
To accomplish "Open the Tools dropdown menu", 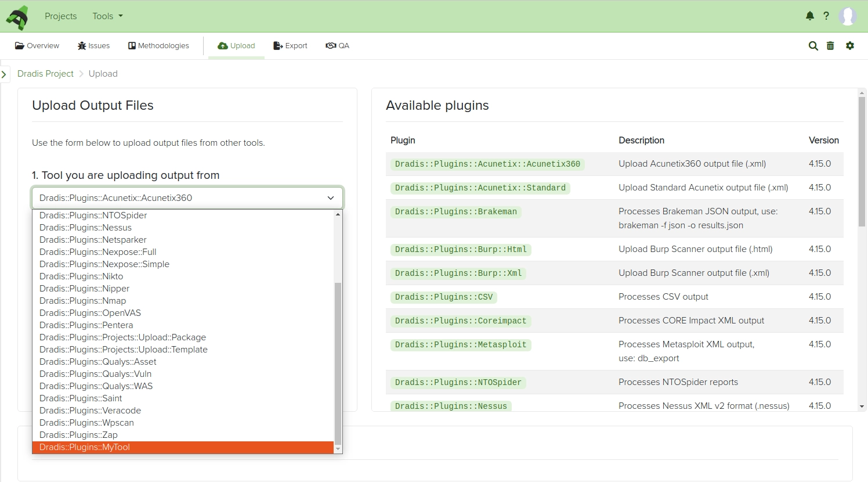I will click(108, 16).
